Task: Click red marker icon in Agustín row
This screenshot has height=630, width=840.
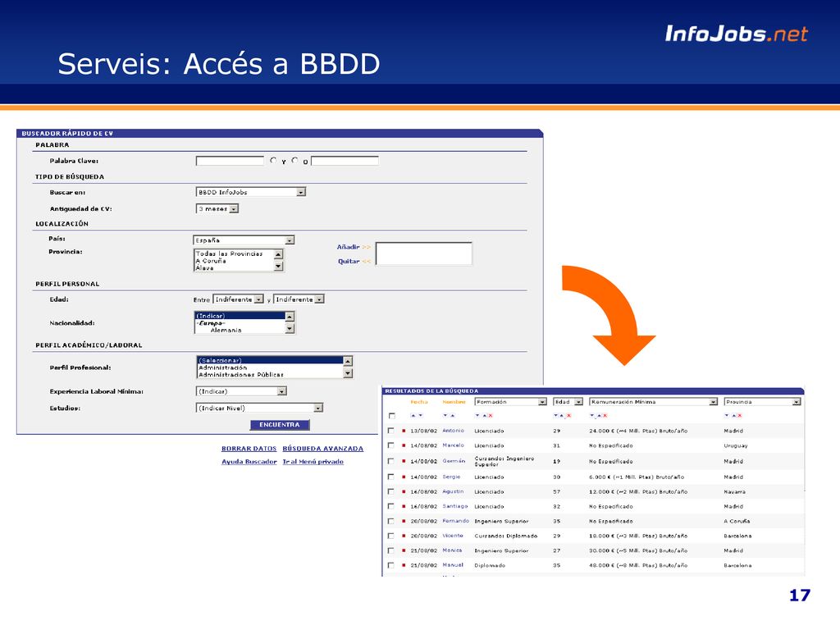Action: point(404,491)
